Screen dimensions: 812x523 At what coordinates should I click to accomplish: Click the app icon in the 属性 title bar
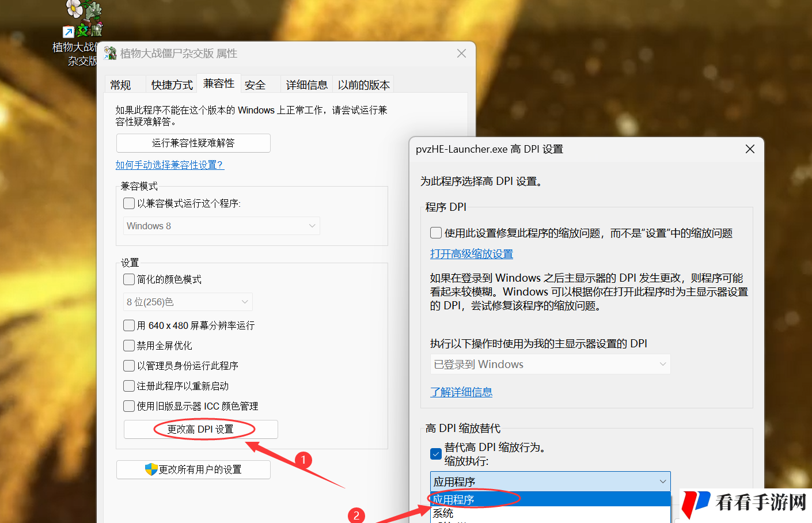tap(110, 54)
